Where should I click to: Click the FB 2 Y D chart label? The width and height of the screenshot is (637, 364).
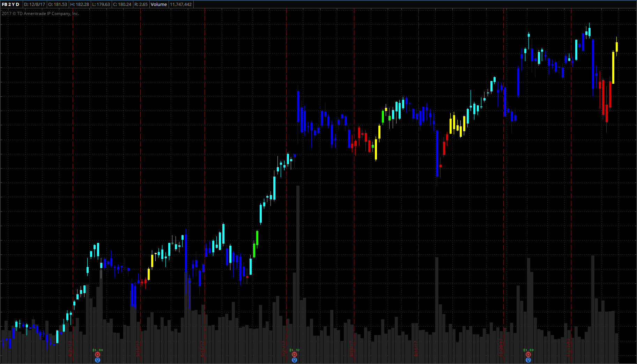(10, 5)
